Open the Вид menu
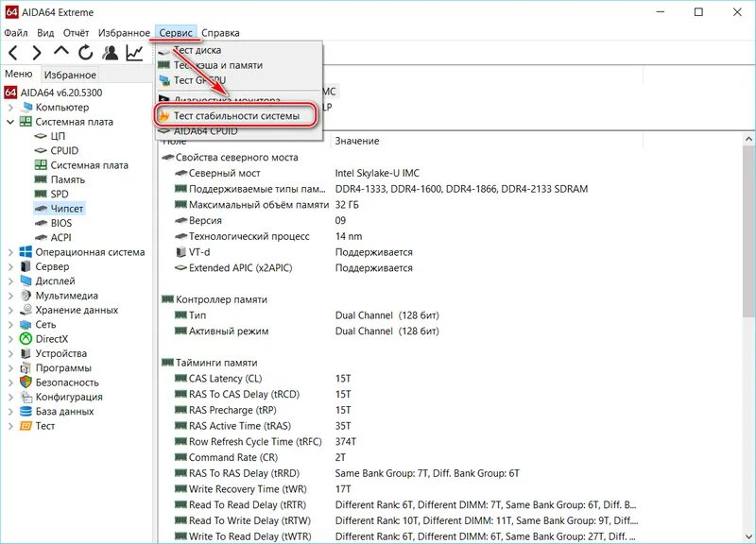 pos(45,33)
